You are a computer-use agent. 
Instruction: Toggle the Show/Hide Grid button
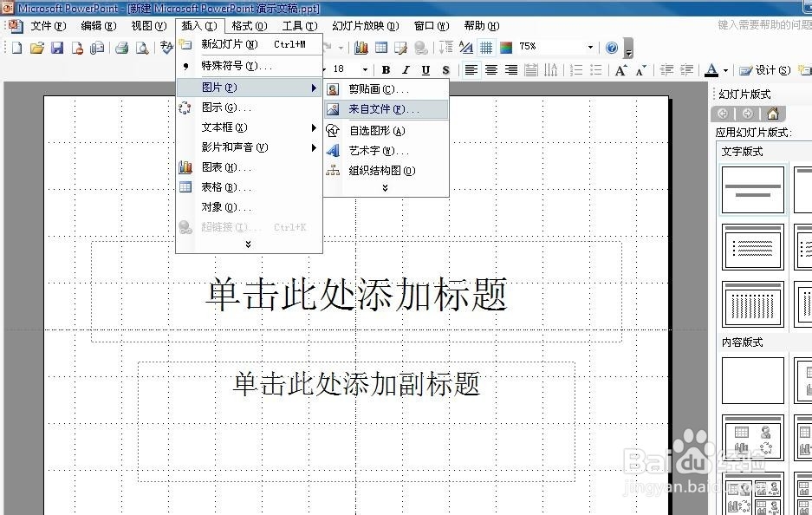tap(486, 48)
